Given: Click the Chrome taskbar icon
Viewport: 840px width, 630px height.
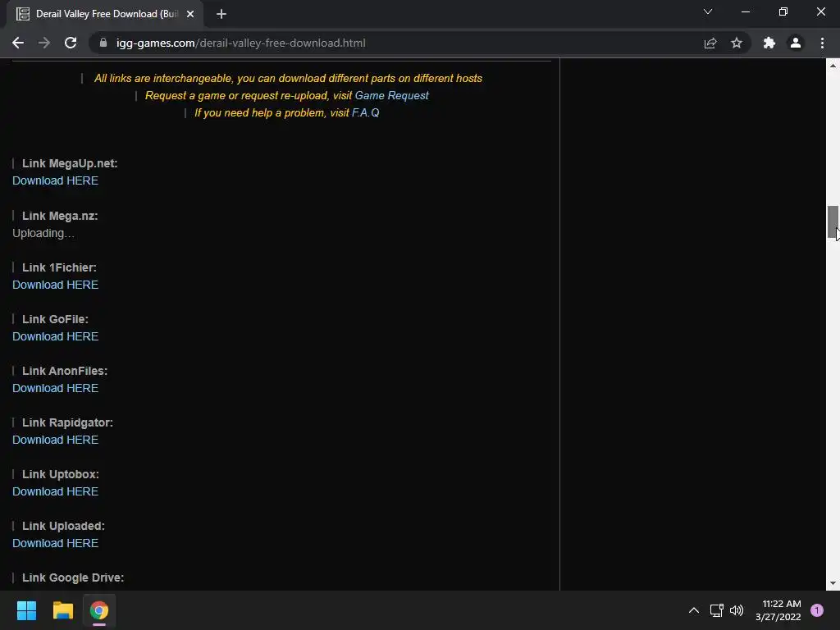Looking at the screenshot, I should [x=99, y=610].
